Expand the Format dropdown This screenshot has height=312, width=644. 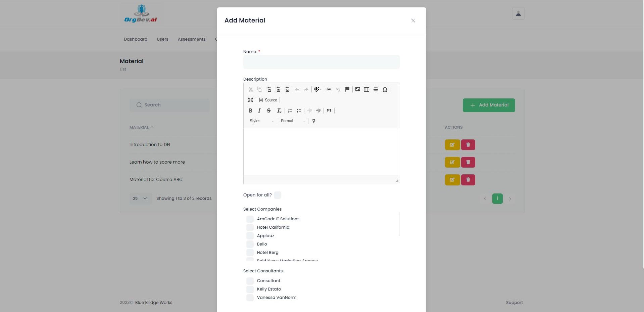tap(293, 121)
